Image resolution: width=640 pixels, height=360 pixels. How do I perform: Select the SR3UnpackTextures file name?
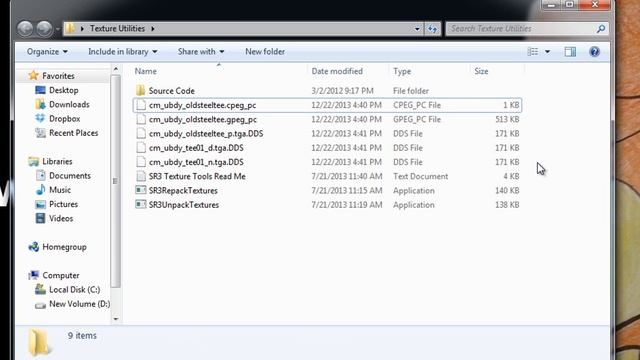pos(184,205)
